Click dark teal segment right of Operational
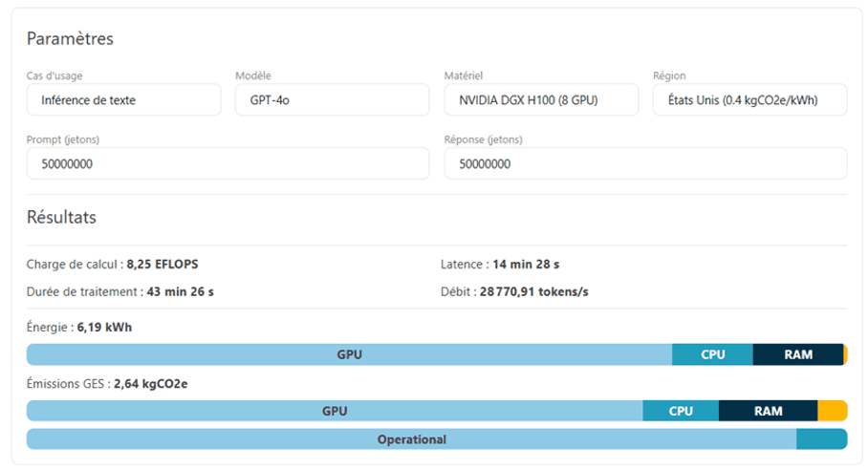868x470 pixels. coord(821,439)
